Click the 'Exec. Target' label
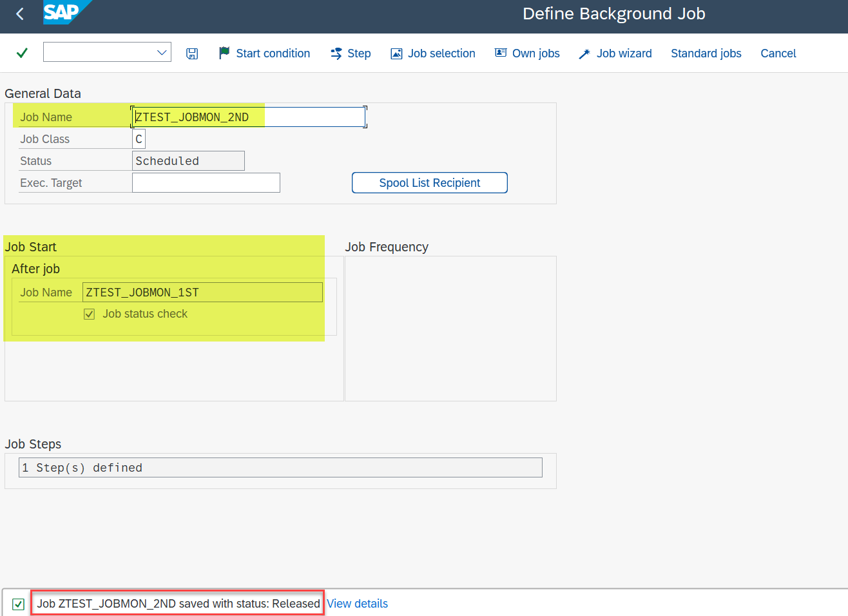The height and width of the screenshot is (616, 848). pyautogui.click(x=51, y=182)
